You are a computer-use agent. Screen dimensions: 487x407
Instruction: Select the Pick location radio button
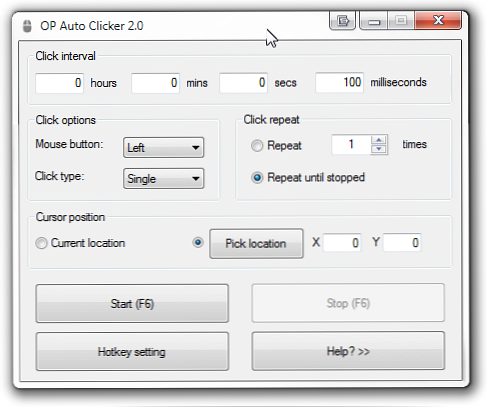(198, 242)
